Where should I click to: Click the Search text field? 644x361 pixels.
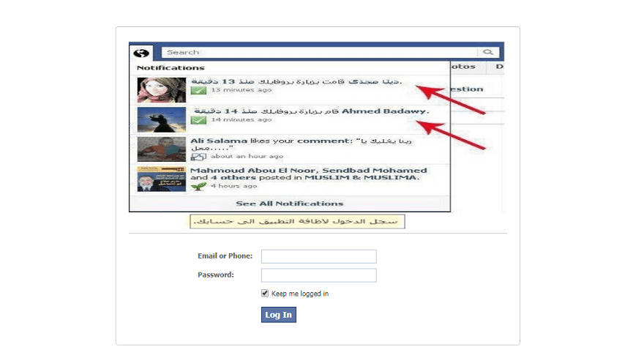[x=320, y=52]
